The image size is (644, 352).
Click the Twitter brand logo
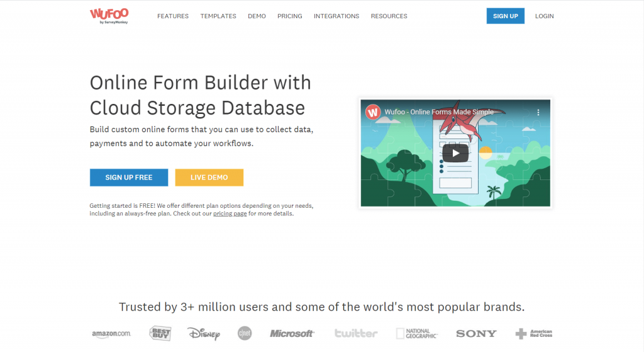tap(356, 333)
